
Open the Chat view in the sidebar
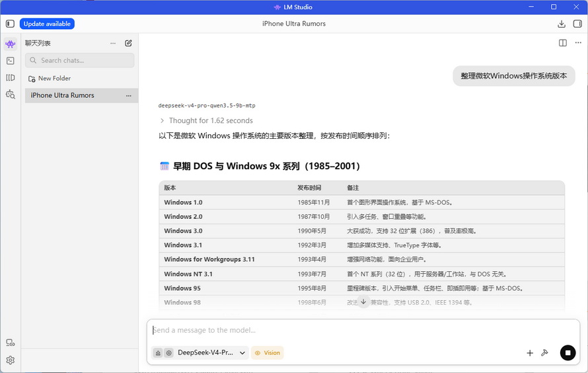[11, 44]
